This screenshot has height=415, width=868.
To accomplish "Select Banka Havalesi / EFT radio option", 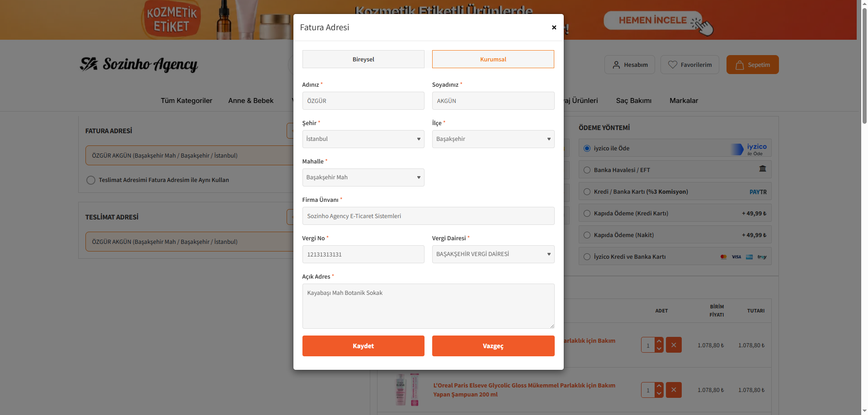I will (587, 170).
